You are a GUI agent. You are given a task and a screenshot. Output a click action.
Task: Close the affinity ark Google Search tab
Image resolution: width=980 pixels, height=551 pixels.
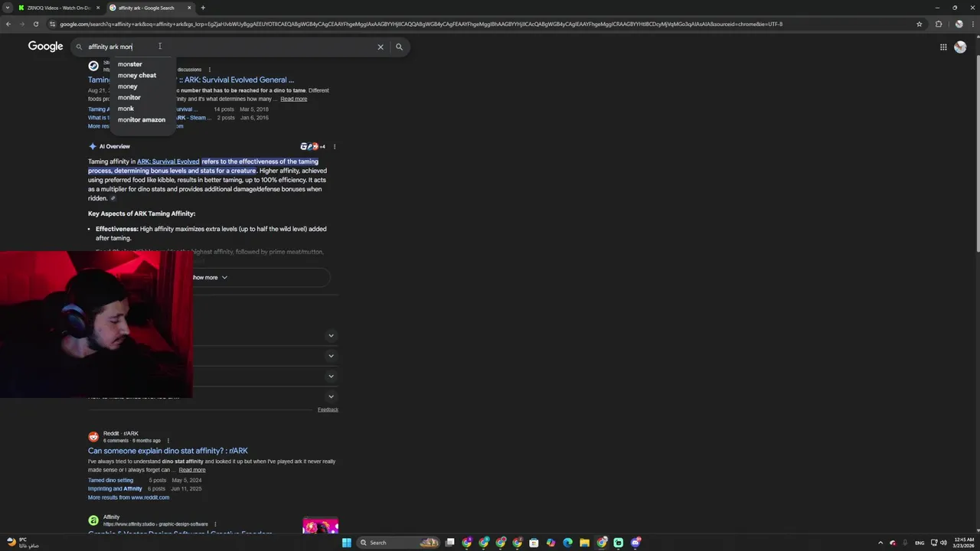coord(189,8)
